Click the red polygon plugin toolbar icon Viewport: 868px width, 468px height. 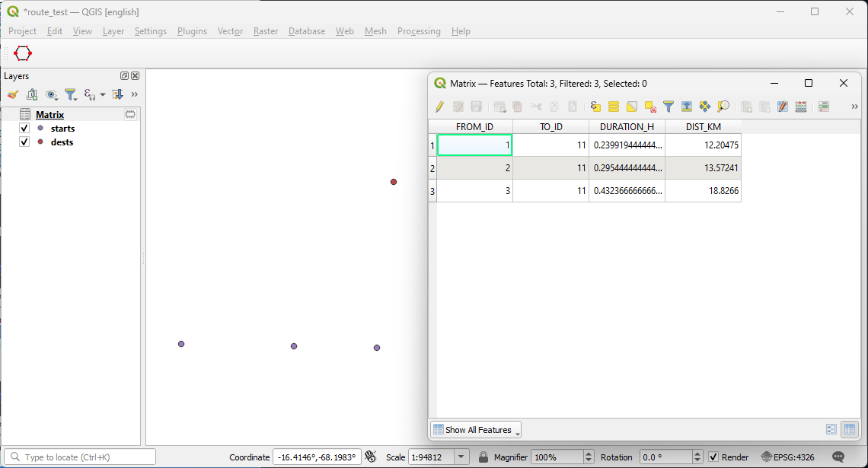click(23, 54)
